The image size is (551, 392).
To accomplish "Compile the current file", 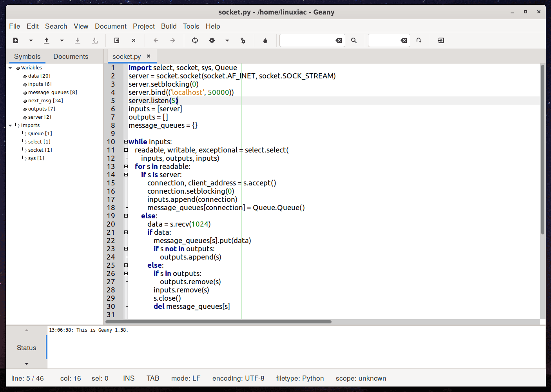I will pos(195,40).
